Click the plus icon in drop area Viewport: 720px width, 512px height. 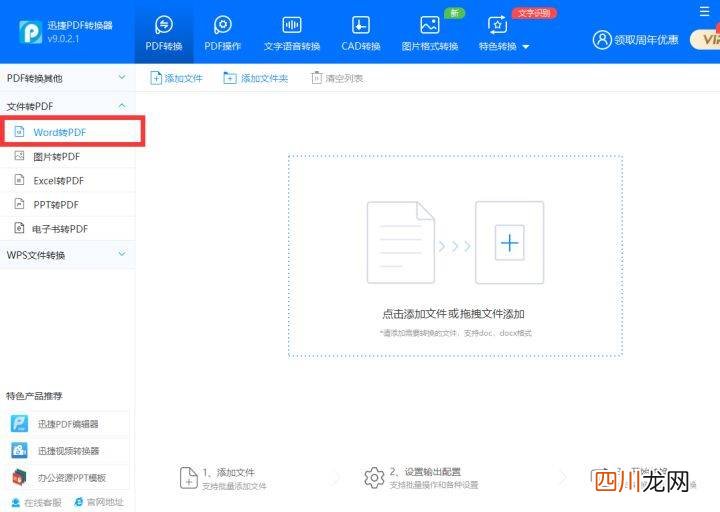pos(510,242)
